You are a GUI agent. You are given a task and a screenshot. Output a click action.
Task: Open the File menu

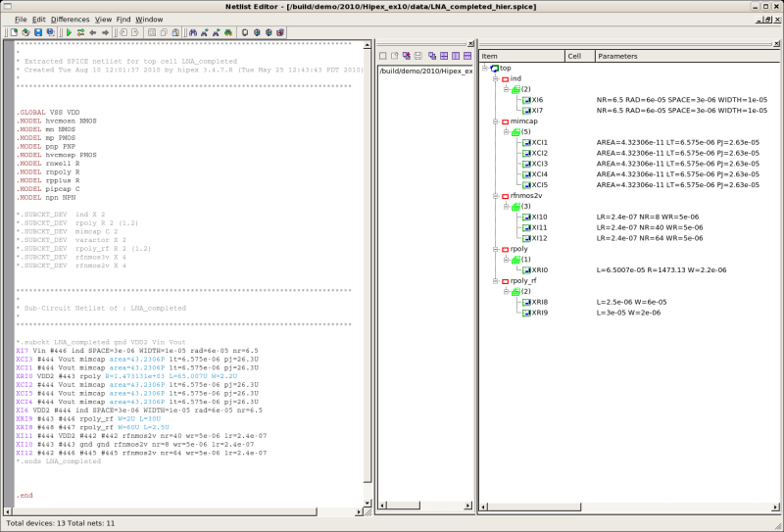point(21,19)
